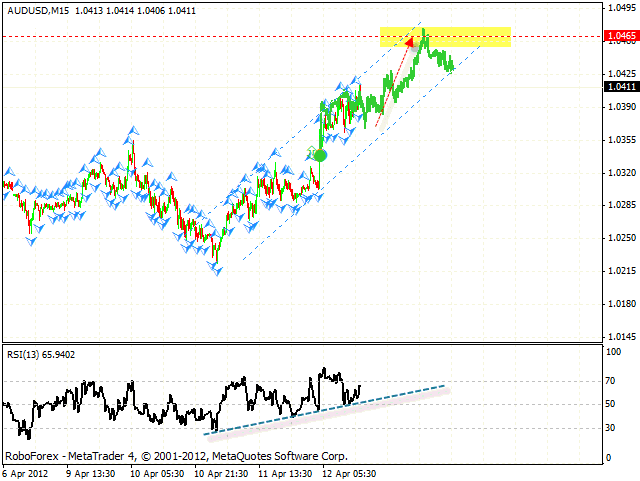
Task: Click the 1.0495 price axis label
Action: click(x=618, y=7)
